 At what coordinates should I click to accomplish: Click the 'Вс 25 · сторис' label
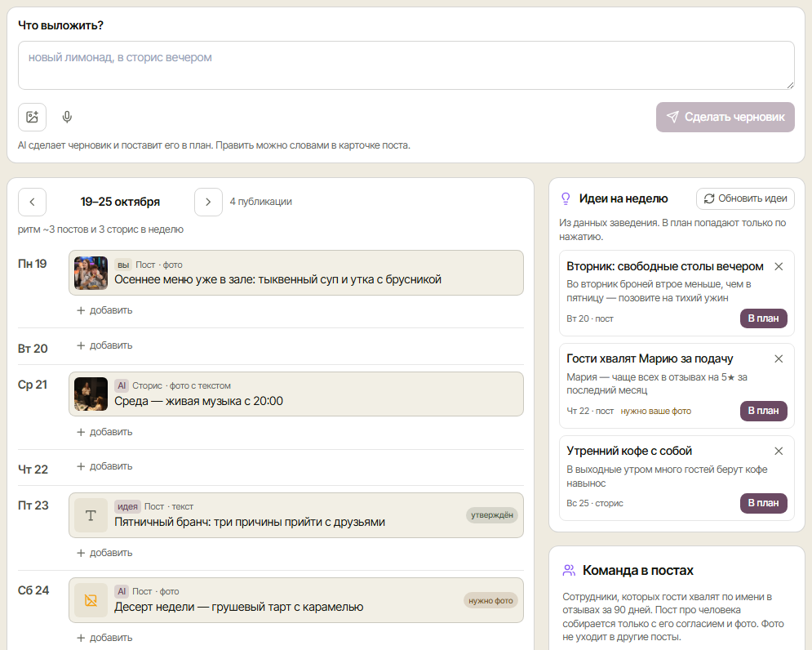[594, 503]
